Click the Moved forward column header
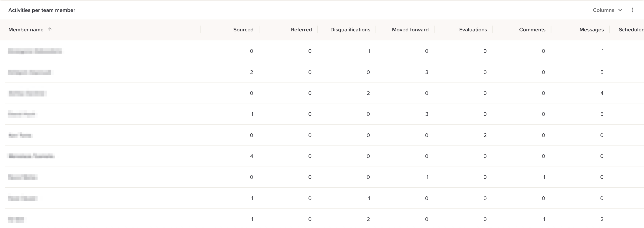Viewport: 644px width, 228px height. pyautogui.click(x=410, y=29)
